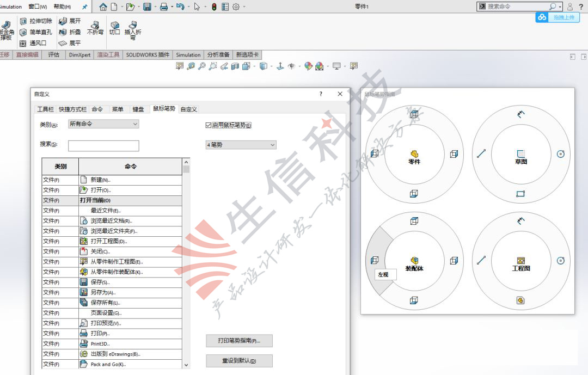Open the 窗口(W) menu
The width and height of the screenshot is (588, 375).
[x=38, y=7]
